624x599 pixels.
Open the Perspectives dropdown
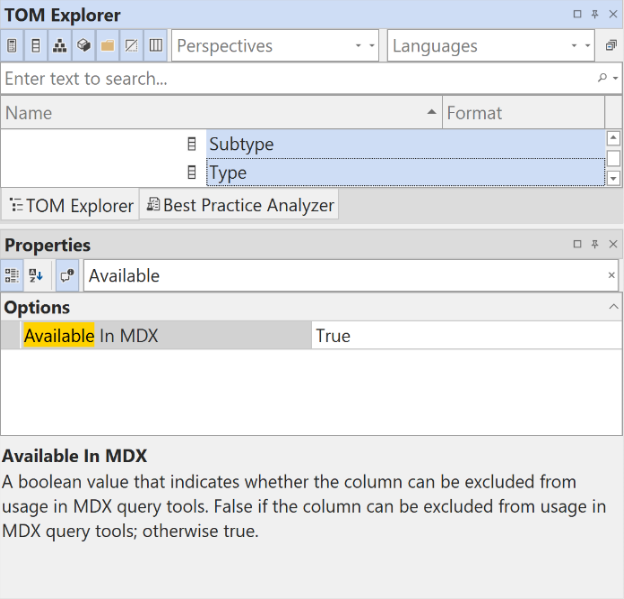click(x=275, y=46)
